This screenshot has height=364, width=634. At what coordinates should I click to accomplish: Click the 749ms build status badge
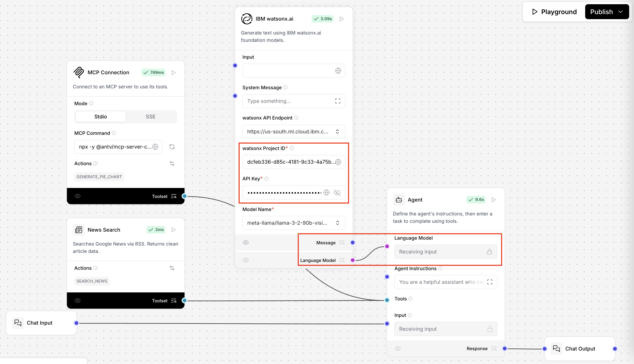click(x=154, y=73)
